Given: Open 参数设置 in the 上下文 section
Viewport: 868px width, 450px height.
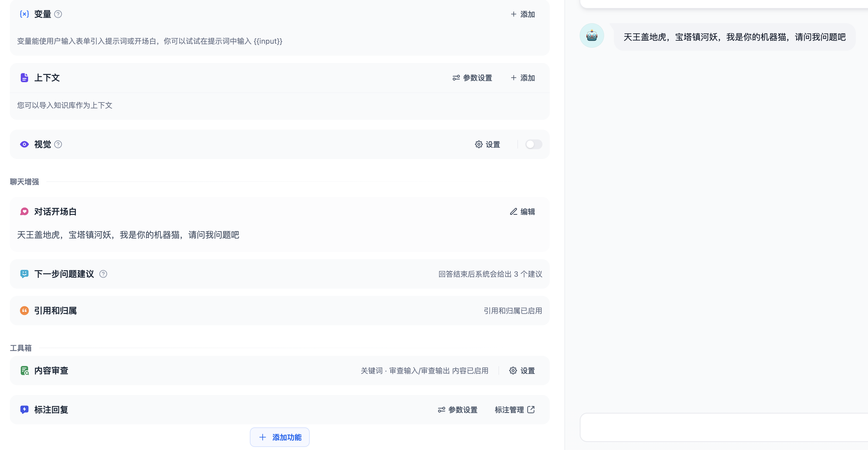Looking at the screenshot, I should [472, 78].
